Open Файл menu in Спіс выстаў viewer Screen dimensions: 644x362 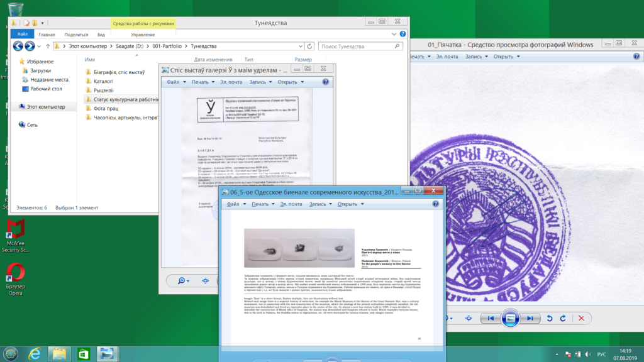[176, 82]
